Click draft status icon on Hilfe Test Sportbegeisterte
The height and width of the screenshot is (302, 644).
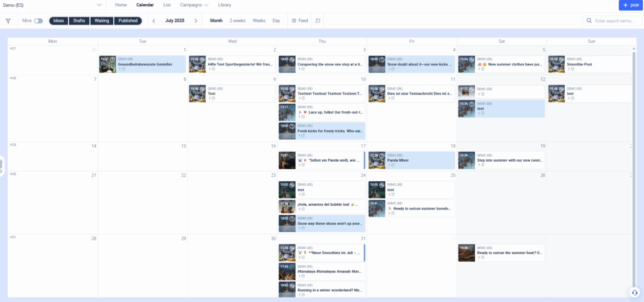[x=203, y=60]
